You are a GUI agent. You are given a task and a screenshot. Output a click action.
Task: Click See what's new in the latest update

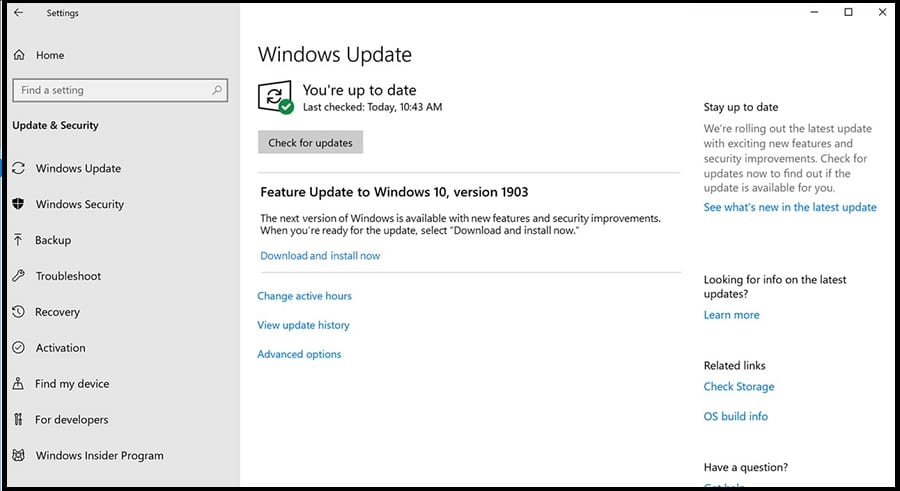click(790, 207)
